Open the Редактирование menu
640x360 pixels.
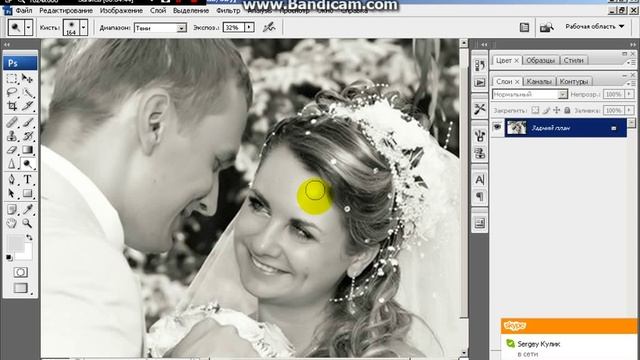coord(66,11)
